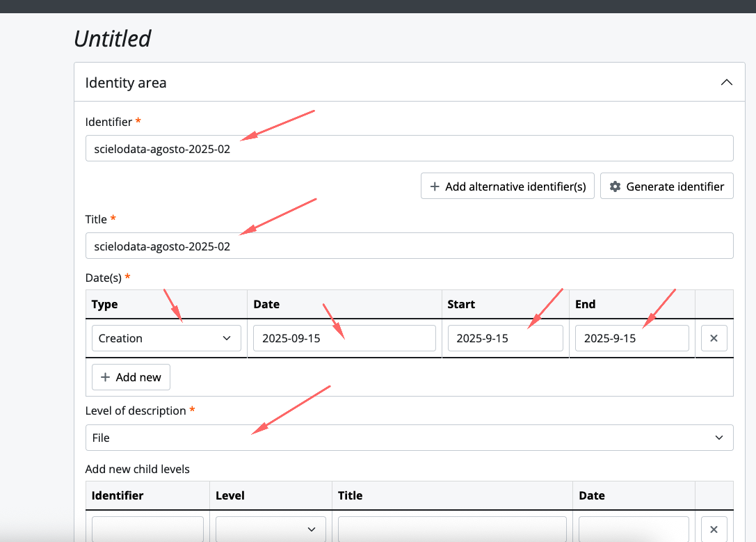Click the plus Add new date button
The width and height of the screenshot is (756, 542).
coord(131,377)
